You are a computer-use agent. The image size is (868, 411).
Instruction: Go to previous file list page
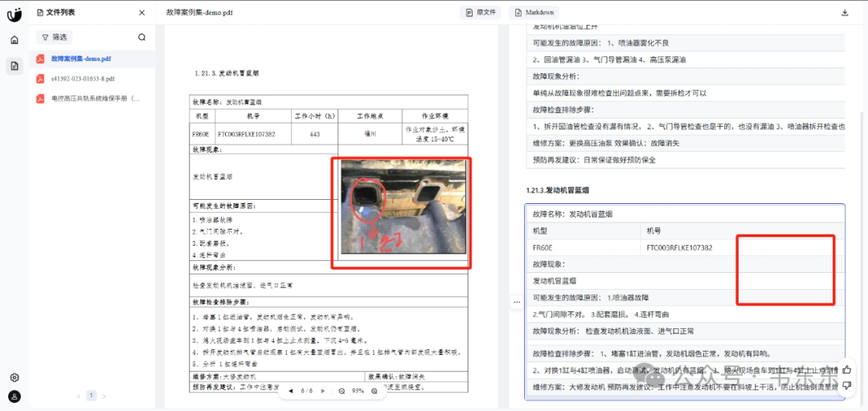[79, 396]
